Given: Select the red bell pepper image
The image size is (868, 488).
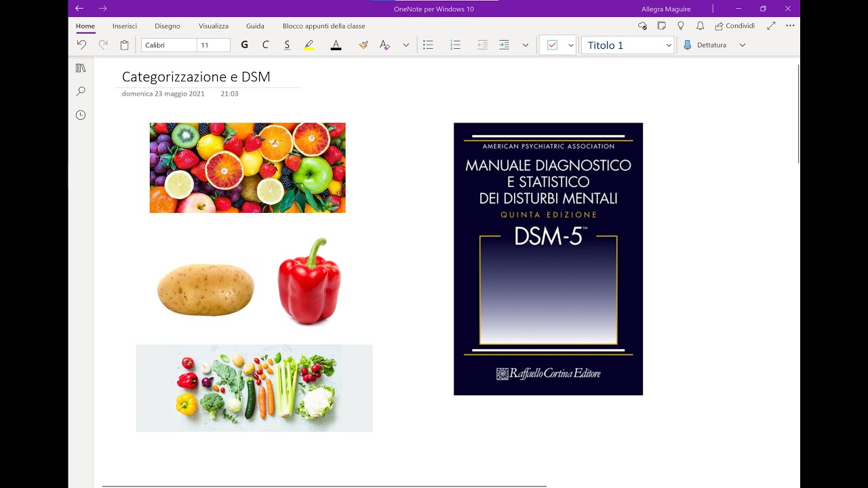Looking at the screenshot, I should (x=309, y=281).
